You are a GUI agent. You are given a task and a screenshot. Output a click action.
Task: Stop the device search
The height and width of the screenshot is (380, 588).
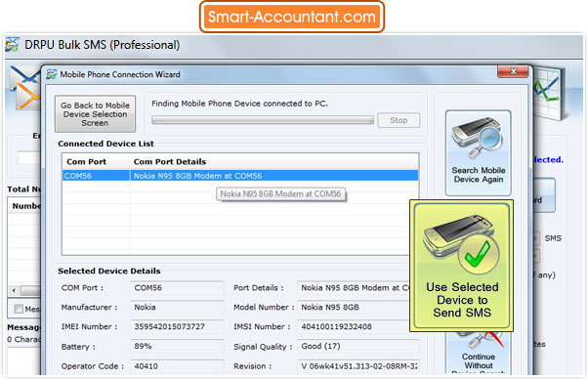click(x=399, y=120)
